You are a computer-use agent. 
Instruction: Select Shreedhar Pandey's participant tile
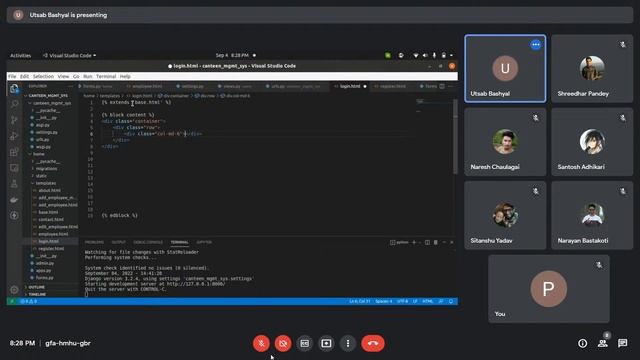pyautogui.click(x=592, y=69)
